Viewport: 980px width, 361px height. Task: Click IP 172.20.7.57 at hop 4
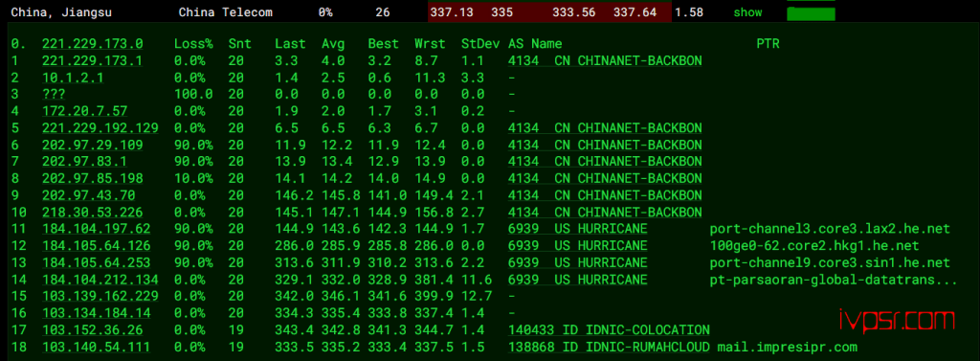point(84,111)
